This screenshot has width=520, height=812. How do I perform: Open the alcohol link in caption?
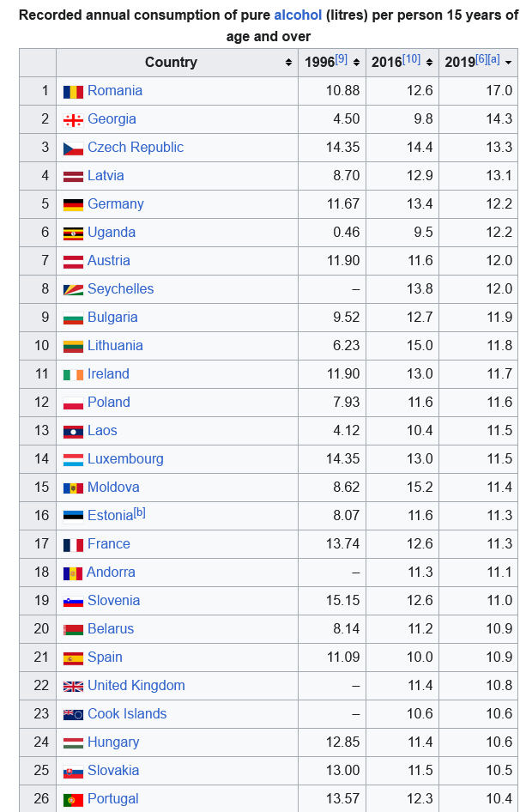(x=298, y=15)
